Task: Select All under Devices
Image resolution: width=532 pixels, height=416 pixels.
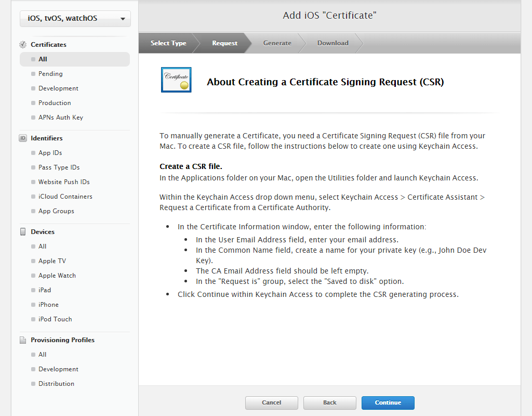Action: [x=42, y=246]
